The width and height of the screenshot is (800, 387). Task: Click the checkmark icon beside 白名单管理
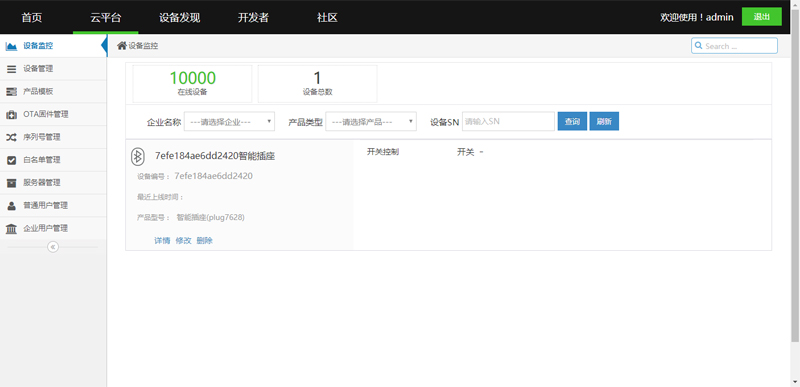[x=11, y=160]
